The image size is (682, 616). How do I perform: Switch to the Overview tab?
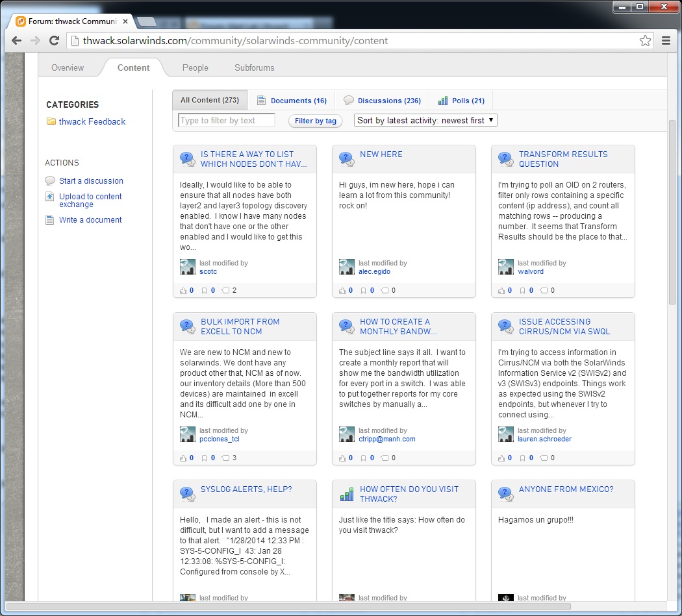[x=68, y=68]
